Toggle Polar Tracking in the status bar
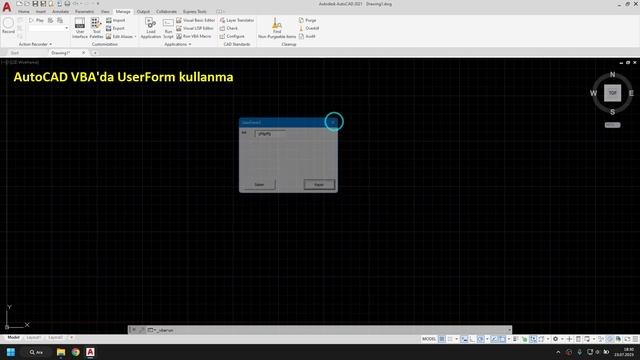640x360 pixels. (480, 339)
